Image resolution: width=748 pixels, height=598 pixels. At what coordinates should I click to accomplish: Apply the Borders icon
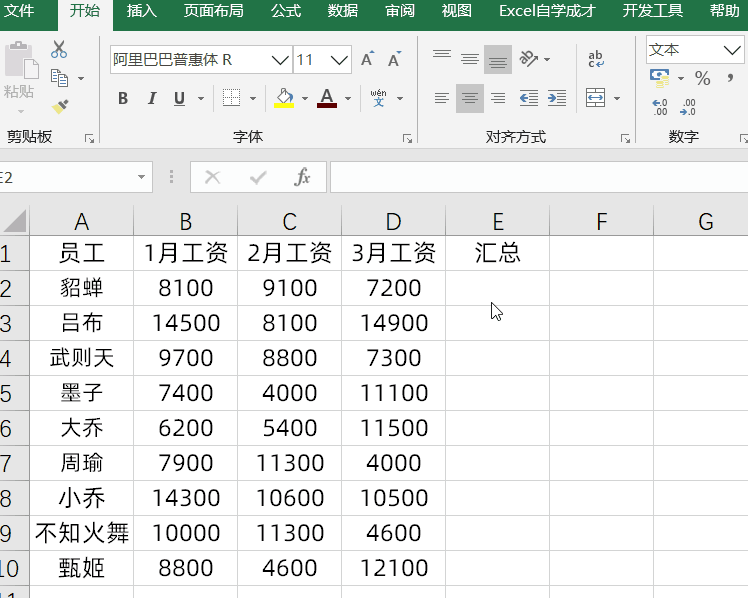coord(231,98)
